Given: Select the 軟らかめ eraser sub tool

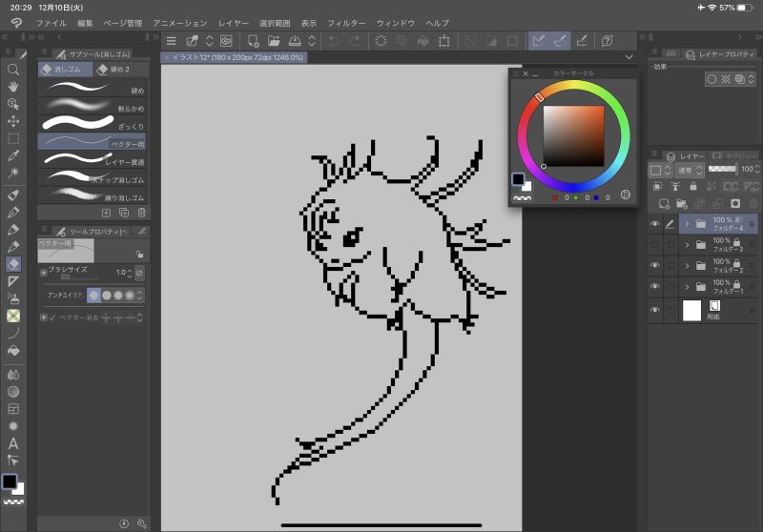Looking at the screenshot, I should click(x=92, y=106).
